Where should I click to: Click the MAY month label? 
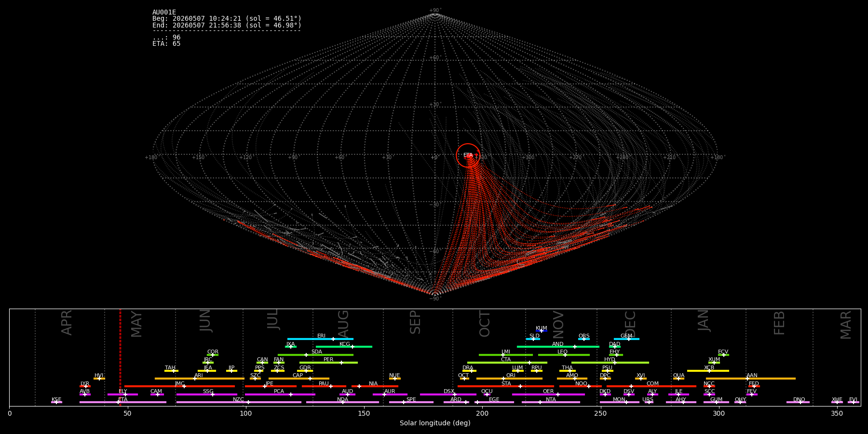(x=136, y=324)
